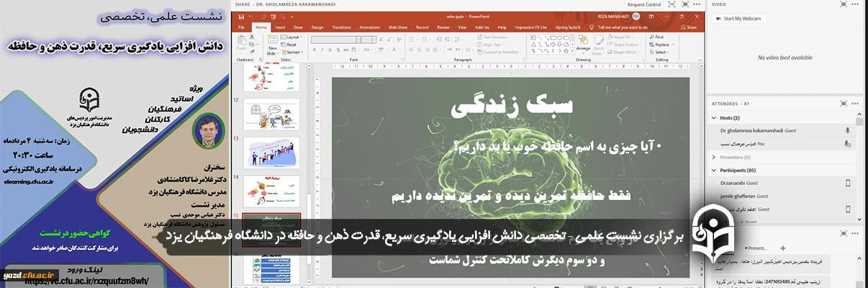Collapse the Hosts (2) attendee group

click(x=714, y=117)
